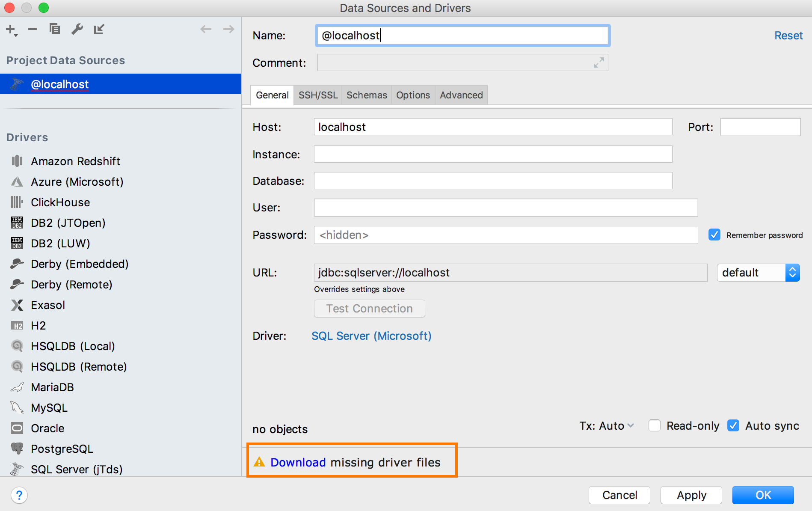Switch to the SSH/SSL tab
Screen dimensions: 812x511
coord(318,95)
